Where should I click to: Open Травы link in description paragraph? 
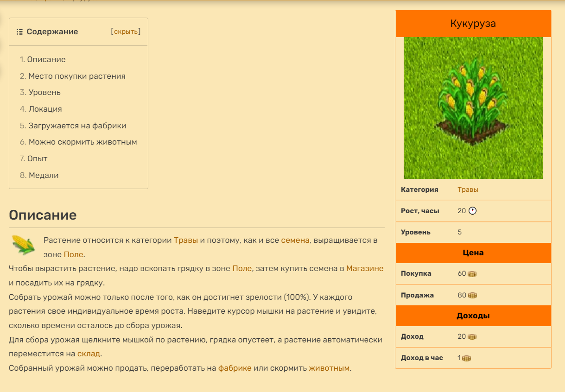[x=186, y=240]
